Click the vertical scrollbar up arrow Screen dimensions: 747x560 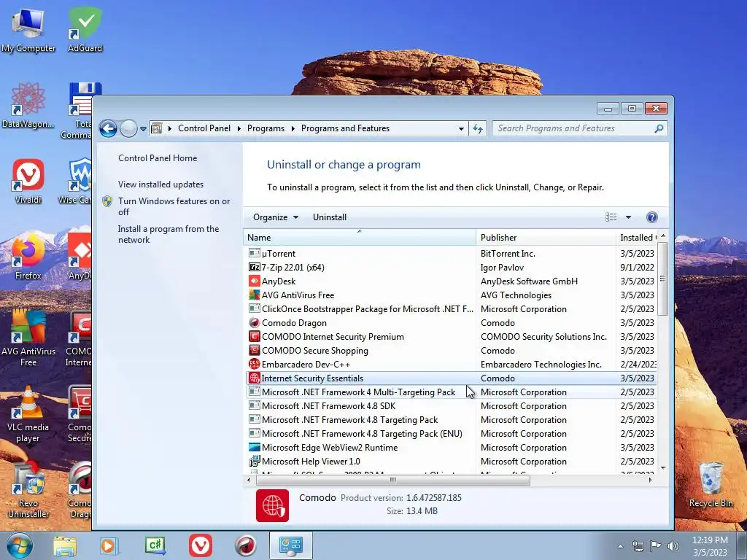[x=662, y=236]
